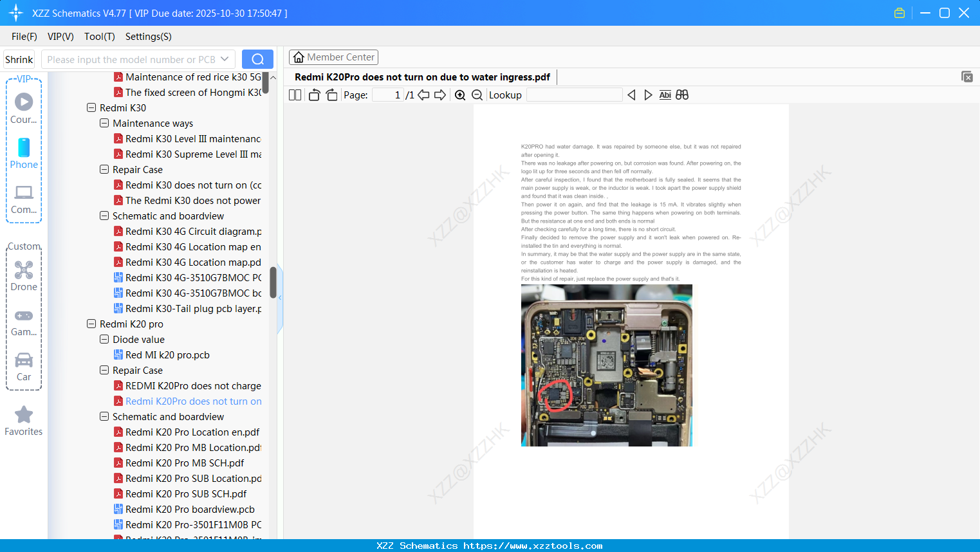Click the Member Center home icon
The height and width of the screenshot is (552, 980).
click(x=299, y=57)
